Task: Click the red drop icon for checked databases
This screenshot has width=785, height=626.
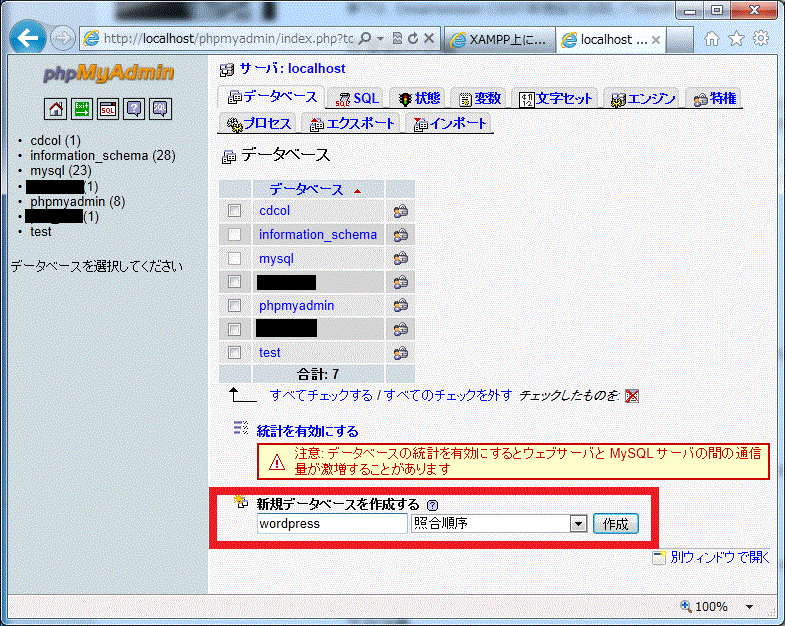Action: click(631, 396)
